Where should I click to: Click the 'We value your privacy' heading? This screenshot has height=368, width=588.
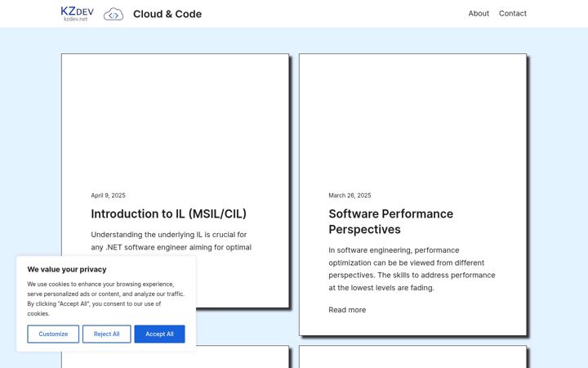[67, 269]
